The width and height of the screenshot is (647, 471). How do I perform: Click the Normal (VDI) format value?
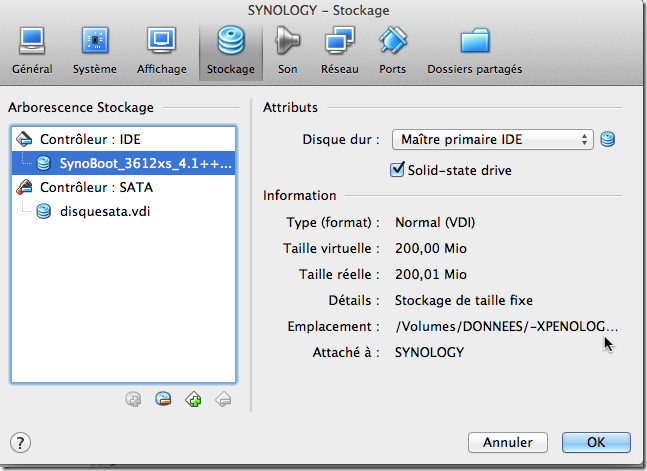click(x=435, y=222)
